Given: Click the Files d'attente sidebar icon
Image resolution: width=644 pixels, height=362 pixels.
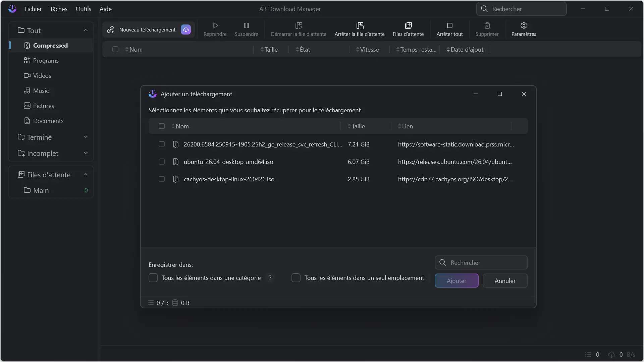Looking at the screenshot, I should point(21,174).
